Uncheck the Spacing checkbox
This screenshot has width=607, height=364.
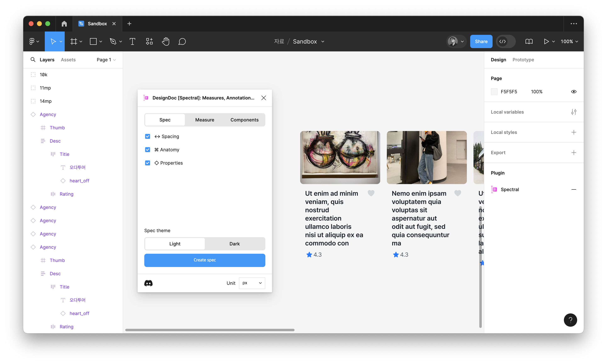point(147,136)
